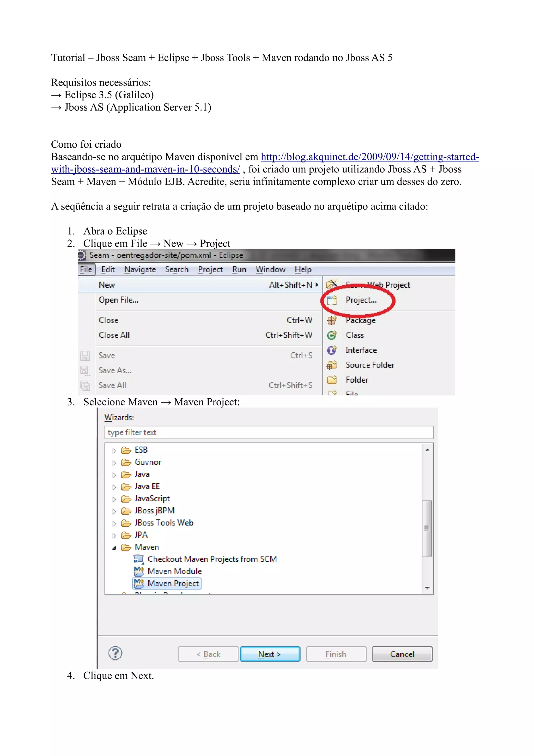Open the Navigate menu

pos(140,269)
